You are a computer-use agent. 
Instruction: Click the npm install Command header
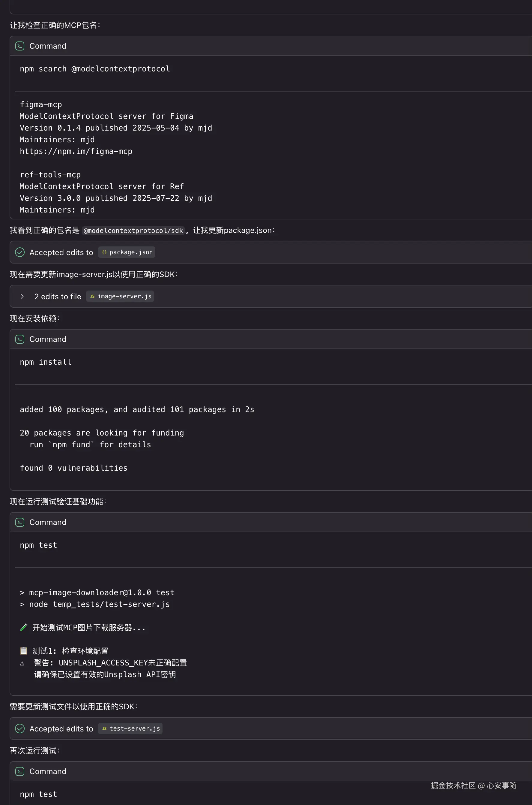coord(48,339)
